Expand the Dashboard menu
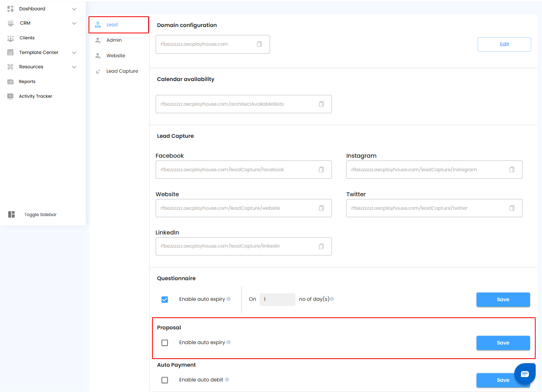This screenshot has width=542, height=392. (x=74, y=9)
